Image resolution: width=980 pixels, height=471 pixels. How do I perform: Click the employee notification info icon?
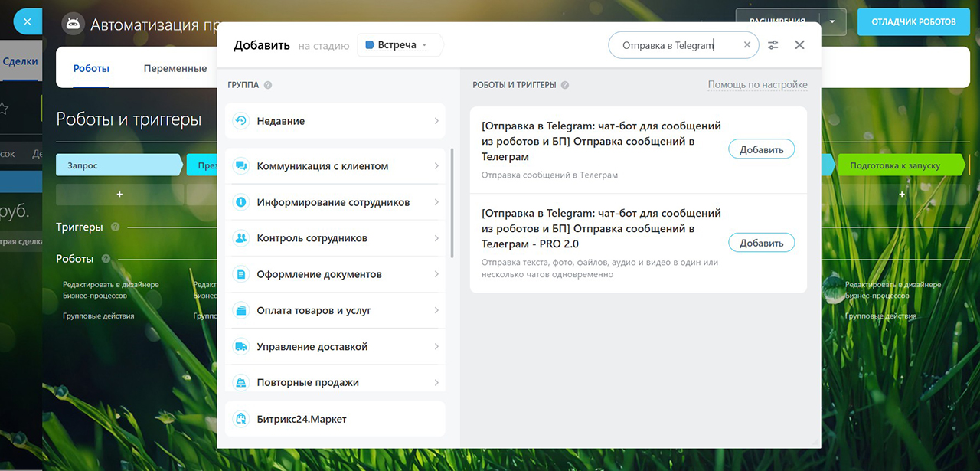pos(241,202)
